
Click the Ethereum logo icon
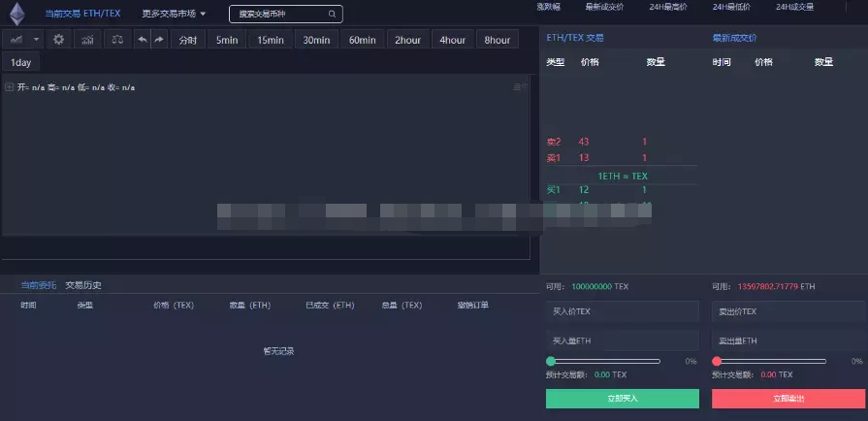coord(16,14)
